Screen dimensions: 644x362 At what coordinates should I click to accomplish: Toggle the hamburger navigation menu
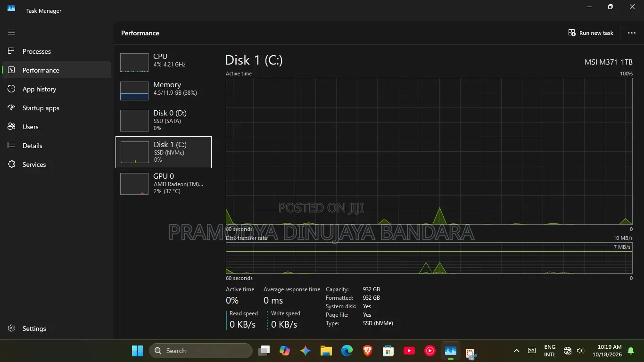click(11, 32)
